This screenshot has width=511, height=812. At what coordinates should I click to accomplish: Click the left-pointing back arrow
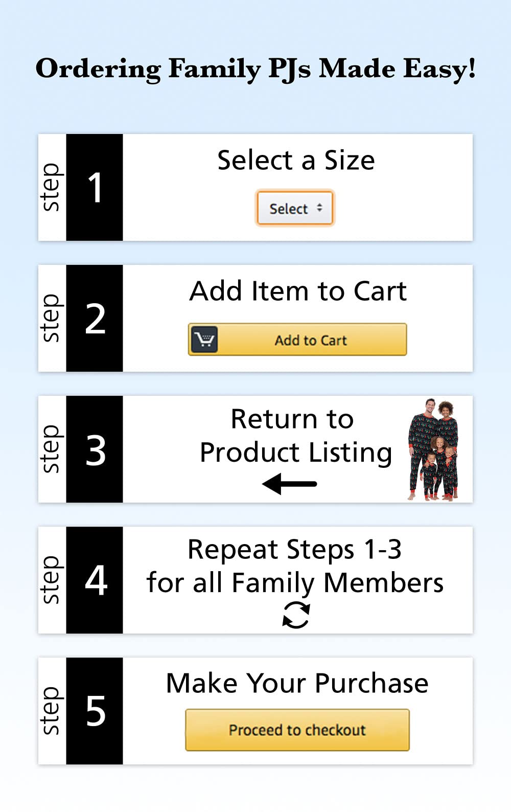(289, 484)
